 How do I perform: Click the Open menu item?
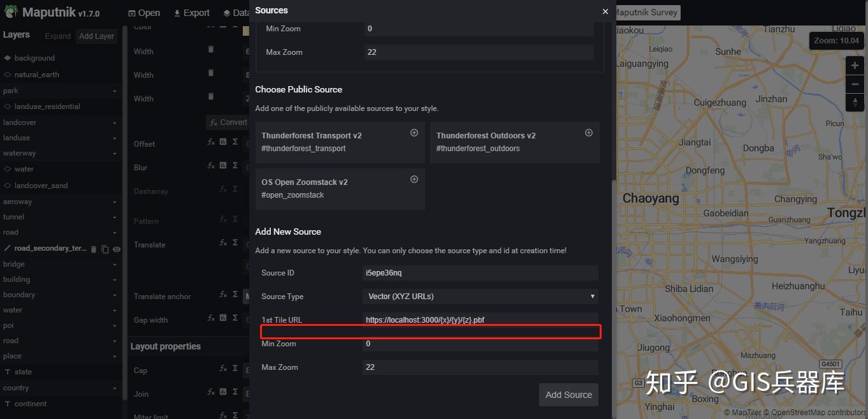[144, 13]
